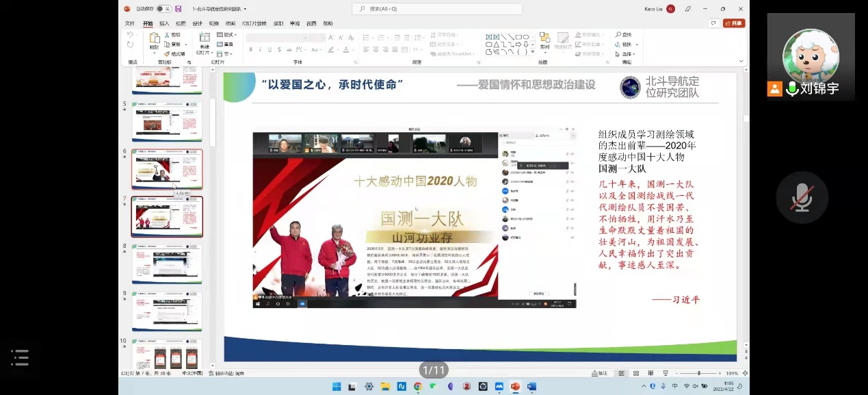Open the Design (设计) ribbon tab
The image size is (868, 395).
tap(197, 23)
